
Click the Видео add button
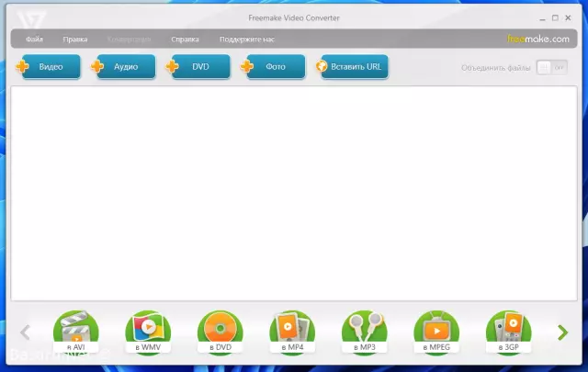(x=48, y=67)
